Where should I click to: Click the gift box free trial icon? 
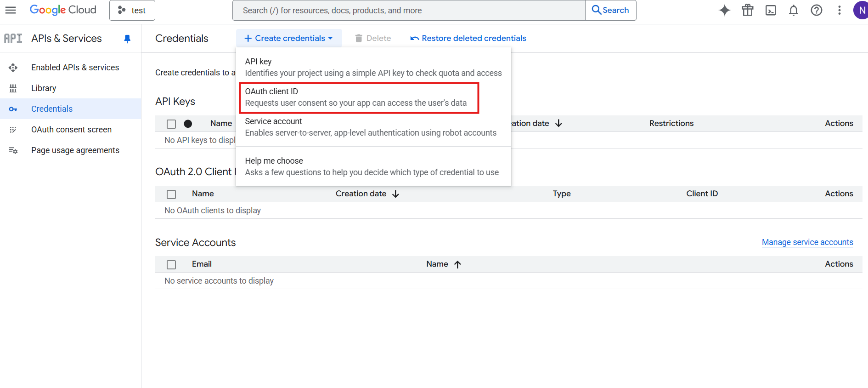tap(747, 10)
